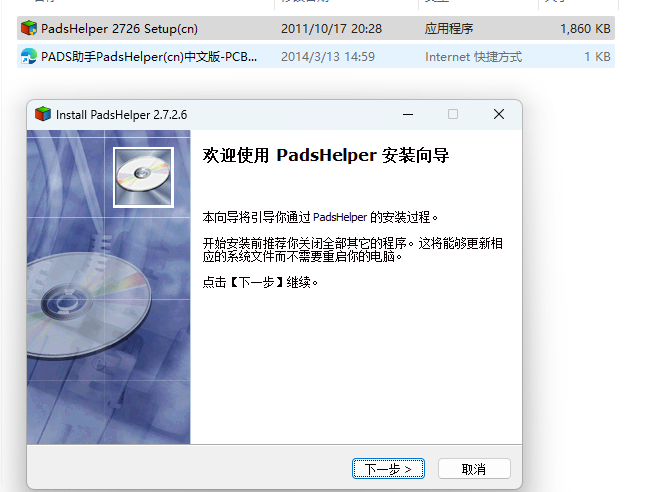Viewport: 649px width, 492px height.
Task: Click the size cell 1,860 KB
Action: [x=585, y=29]
